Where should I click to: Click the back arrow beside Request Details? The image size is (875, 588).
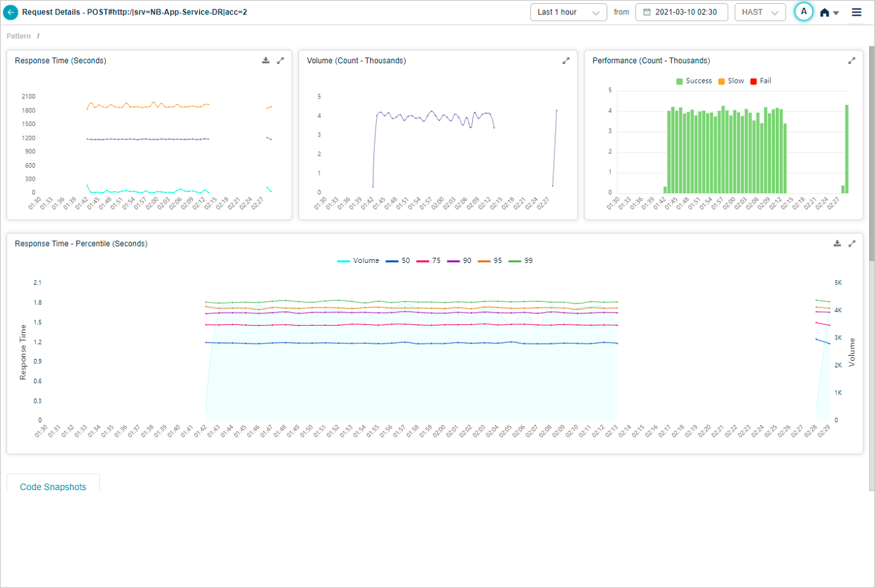10,12
